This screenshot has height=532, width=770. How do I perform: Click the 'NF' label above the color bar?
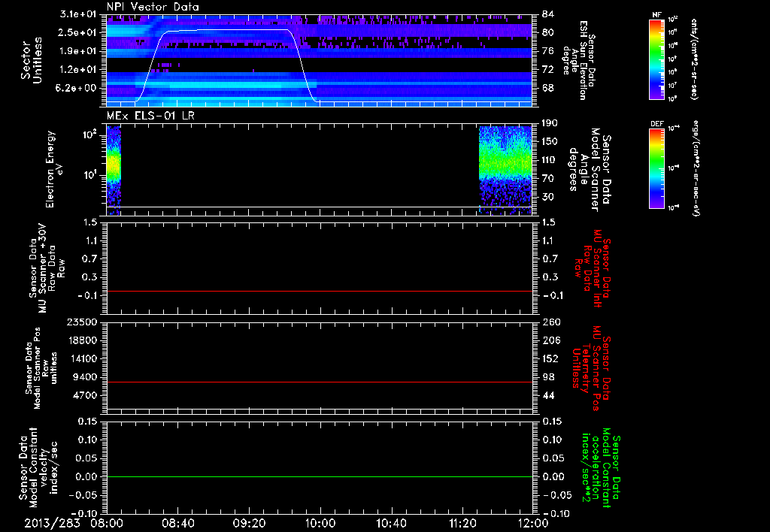pyautogui.click(x=656, y=15)
